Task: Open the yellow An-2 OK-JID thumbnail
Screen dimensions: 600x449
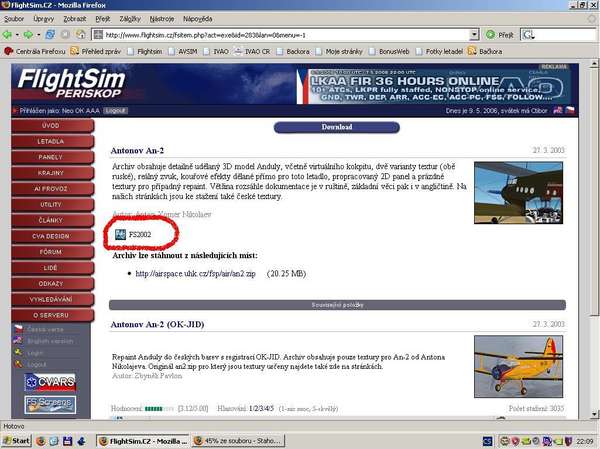Action: (x=518, y=367)
